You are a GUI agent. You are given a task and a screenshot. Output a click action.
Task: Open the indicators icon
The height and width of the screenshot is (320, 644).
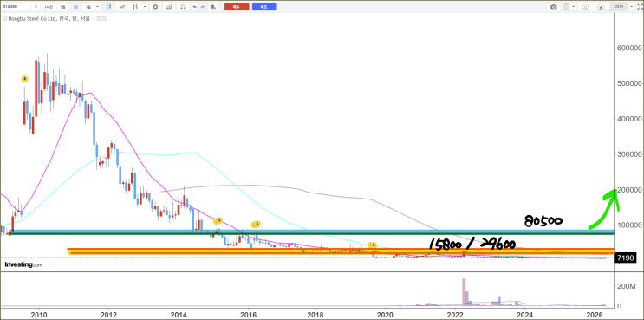click(x=169, y=7)
